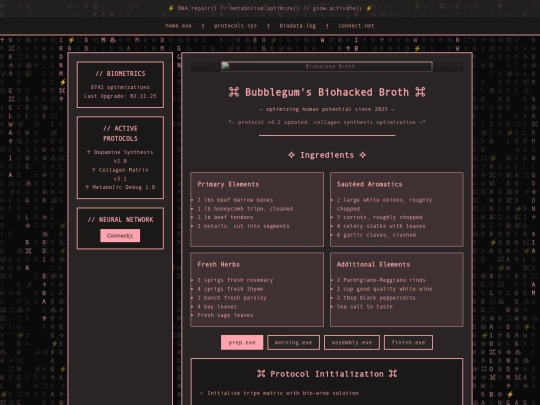Image resolution: width=540 pixels, height=405 pixels.
Task: Click the Connect button in Neural Network panel
Action: point(120,236)
